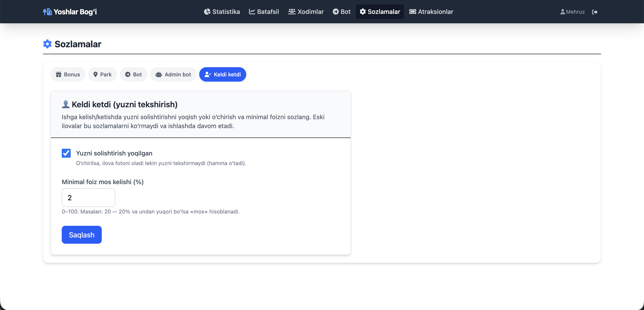Click the Yoshlar Bog'i park logo icon
Screen dimensions: 644x310
[x=47, y=11]
